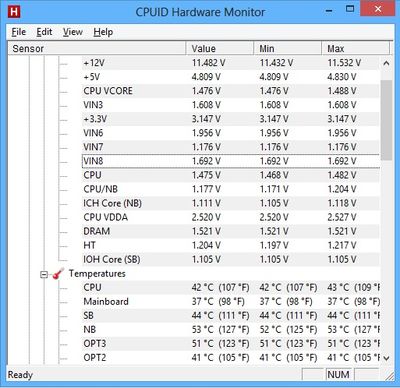Select the OPT3 temperature row
400x388 pixels.
[x=231, y=344]
